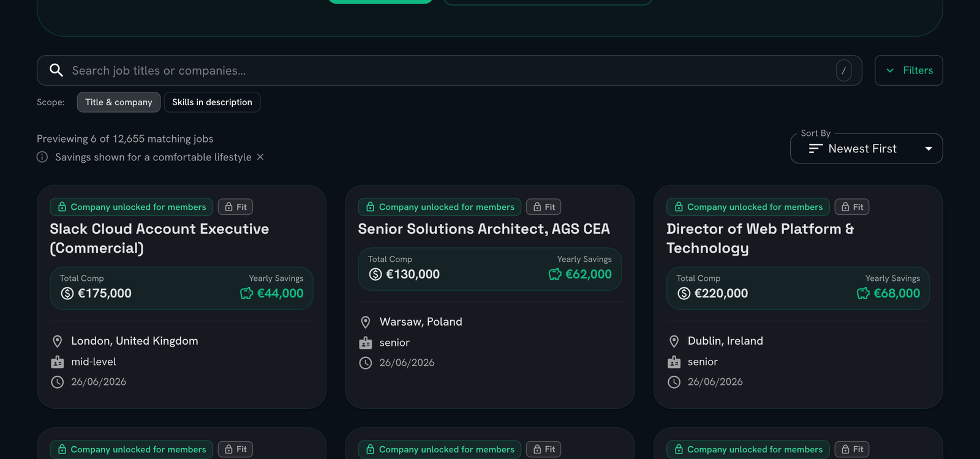Image resolution: width=980 pixels, height=459 pixels.
Task: Click the €68,000 yearly savings value
Action: click(897, 294)
